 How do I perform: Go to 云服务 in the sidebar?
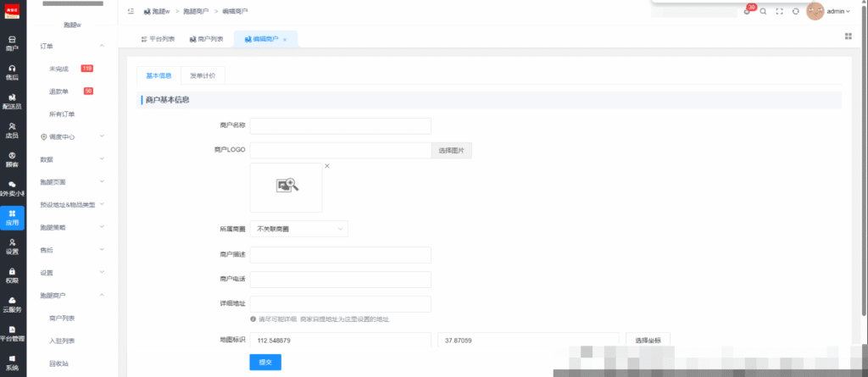click(x=12, y=303)
